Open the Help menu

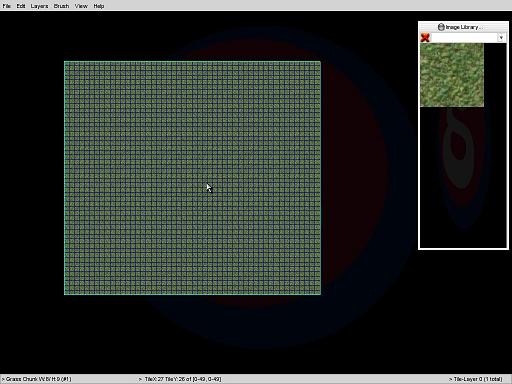coord(99,6)
